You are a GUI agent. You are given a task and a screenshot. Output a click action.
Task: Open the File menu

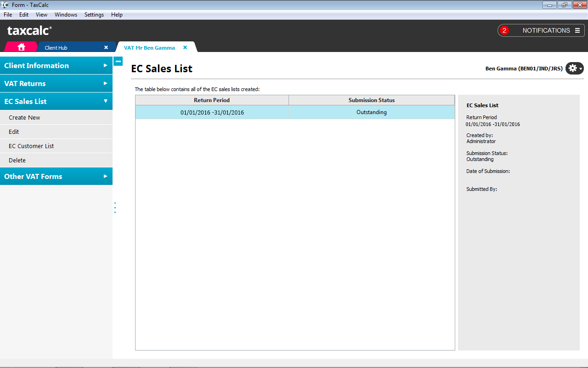click(x=8, y=15)
